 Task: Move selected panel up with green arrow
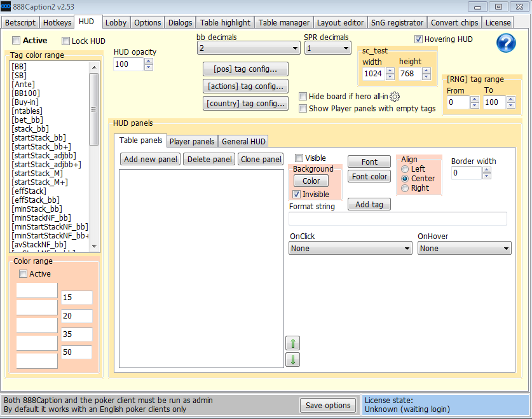[x=293, y=343]
